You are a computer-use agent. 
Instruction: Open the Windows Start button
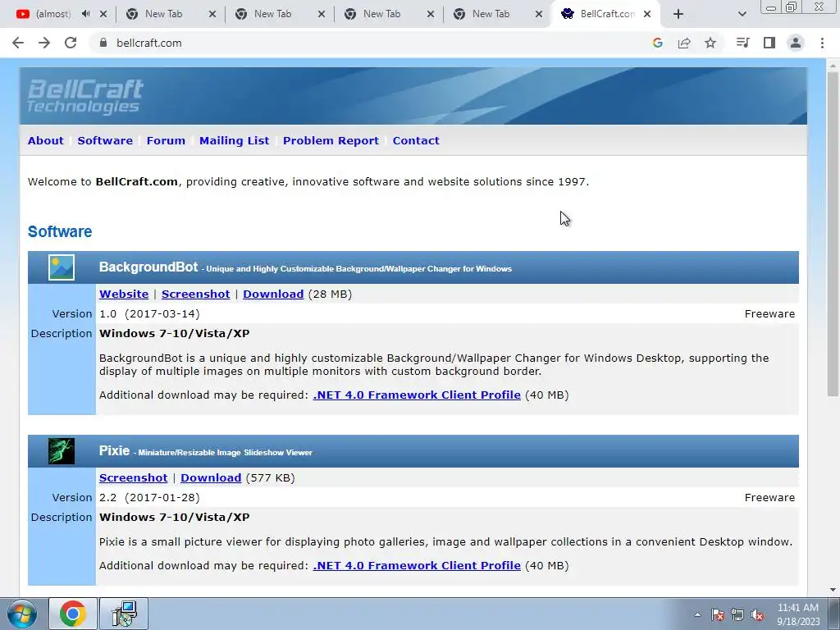point(21,614)
